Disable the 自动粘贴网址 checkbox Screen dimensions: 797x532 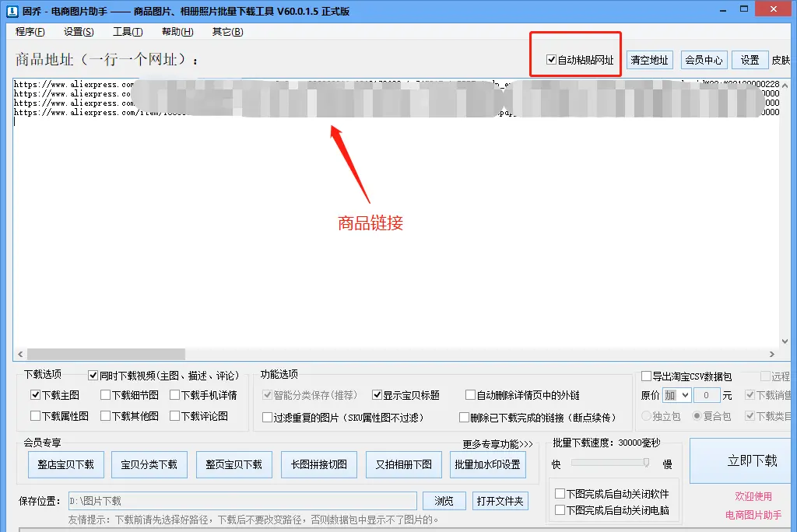click(x=551, y=60)
